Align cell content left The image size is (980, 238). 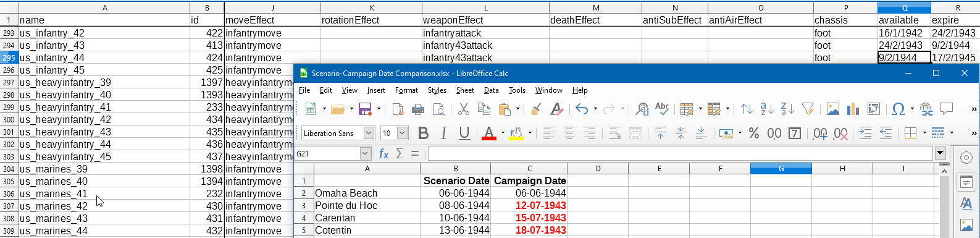coord(548,133)
